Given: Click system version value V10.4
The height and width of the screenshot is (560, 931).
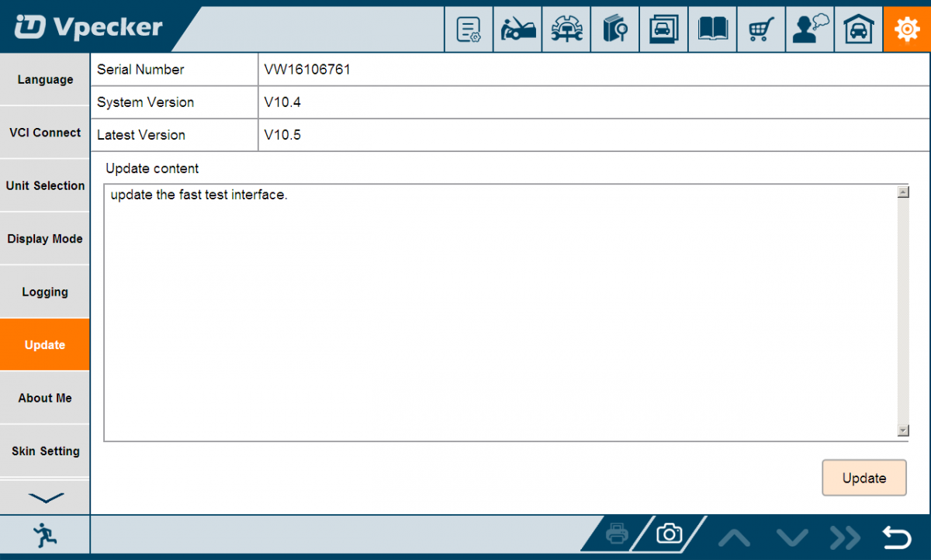Looking at the screenshot, I should (282, 102).
